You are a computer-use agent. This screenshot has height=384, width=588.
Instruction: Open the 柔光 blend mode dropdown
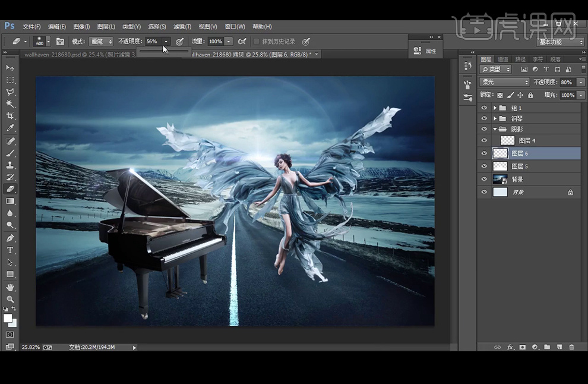[504, 82]
